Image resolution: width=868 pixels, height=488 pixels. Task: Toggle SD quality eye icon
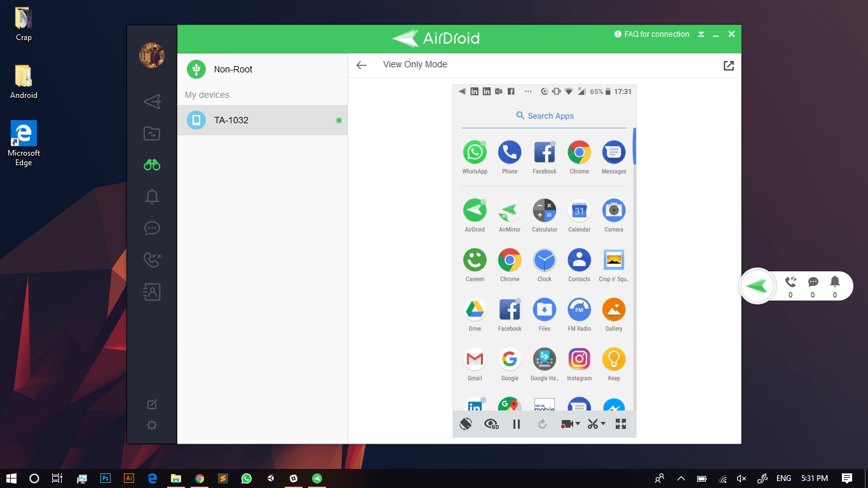tap(491, 424)
